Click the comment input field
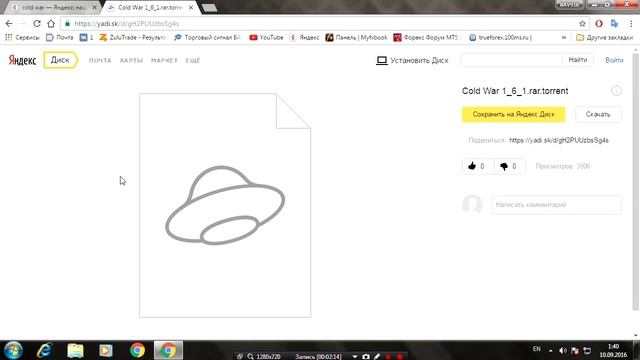 click(x=557, y=204)
